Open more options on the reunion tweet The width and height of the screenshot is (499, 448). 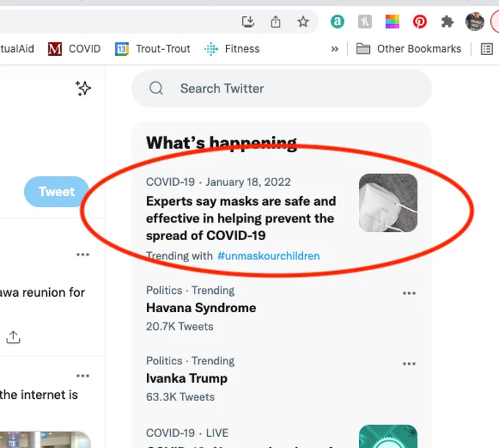pos(83,254)
